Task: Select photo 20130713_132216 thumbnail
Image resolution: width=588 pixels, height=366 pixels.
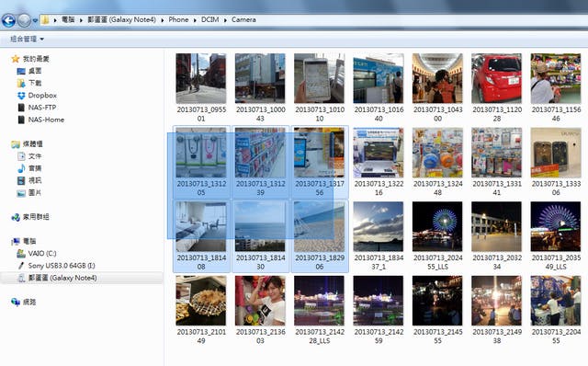Action: coord(379,153)
